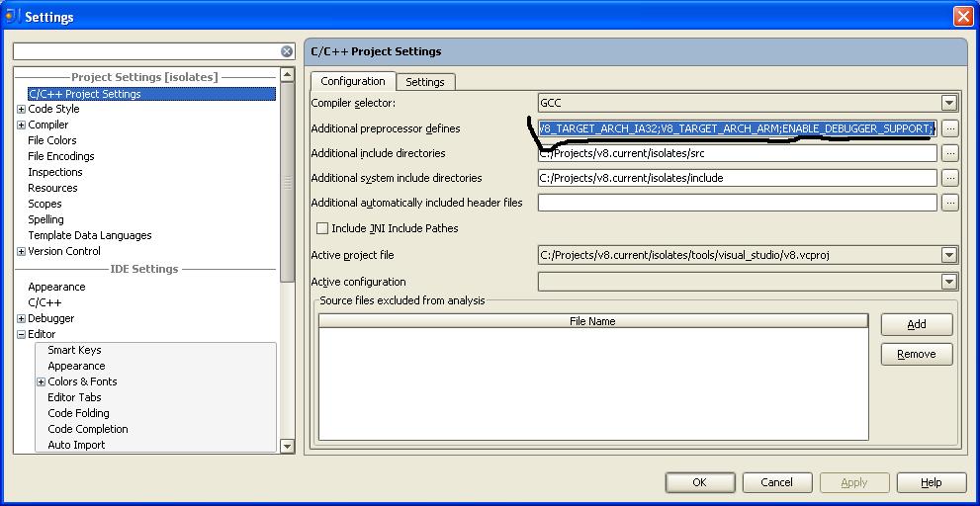Add a source file to exclusions
The width and height of the screenshot is (980, 506).
click(x=917, y=324)
